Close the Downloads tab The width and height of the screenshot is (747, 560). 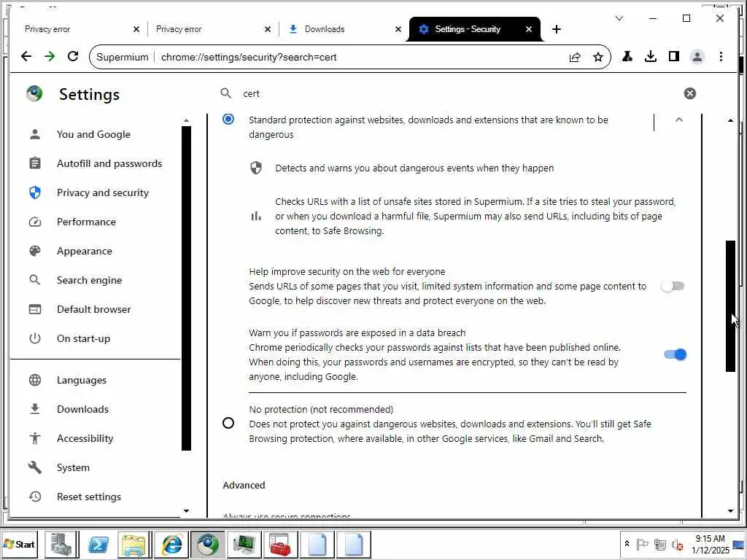tap(398, 29)
